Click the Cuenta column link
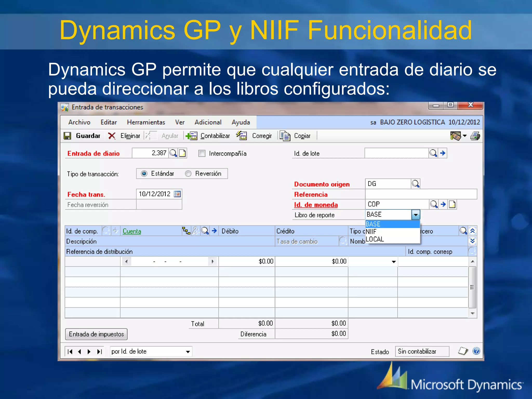This screenshot has width=532, height=399. coord(132,231)
